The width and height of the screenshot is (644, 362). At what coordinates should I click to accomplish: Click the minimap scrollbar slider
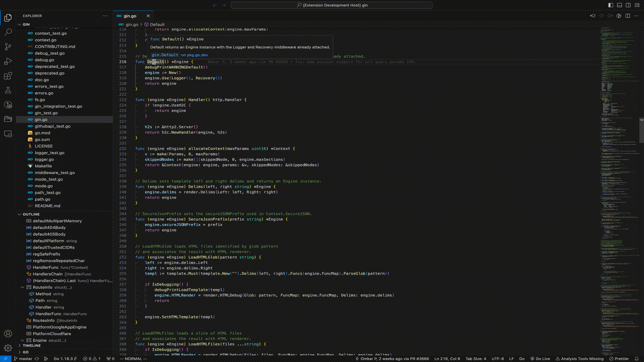pos(641,130)
